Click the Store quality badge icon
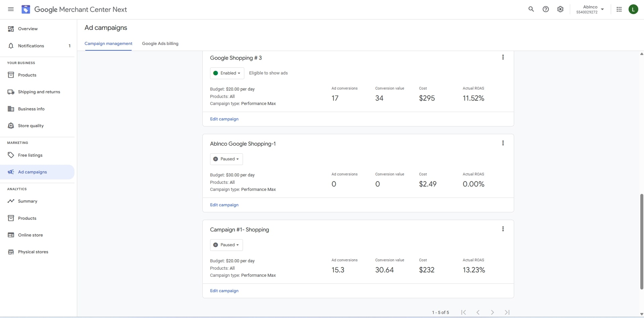Image resolution: width=644 pixels, height=318 pixels. [x=11, y=126]
